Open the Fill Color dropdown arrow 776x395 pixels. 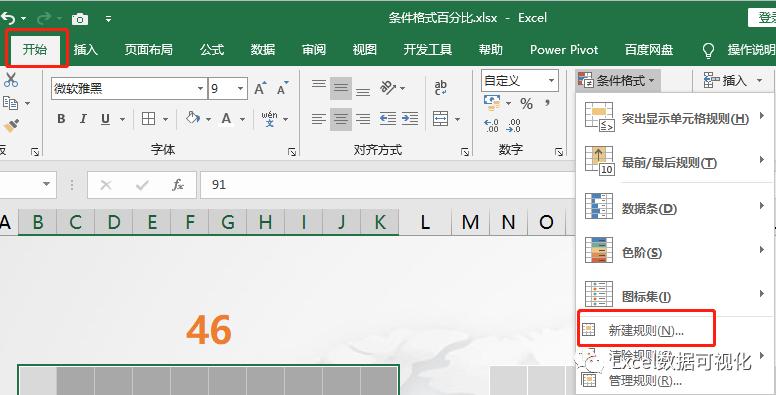[208, 119]
